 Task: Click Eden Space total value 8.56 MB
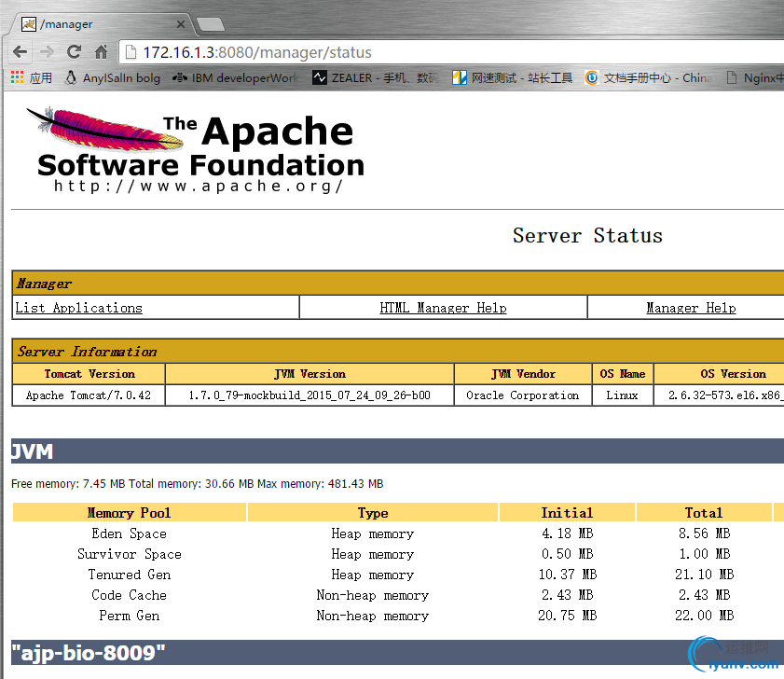pyautogui.click(x=704, y=533)
